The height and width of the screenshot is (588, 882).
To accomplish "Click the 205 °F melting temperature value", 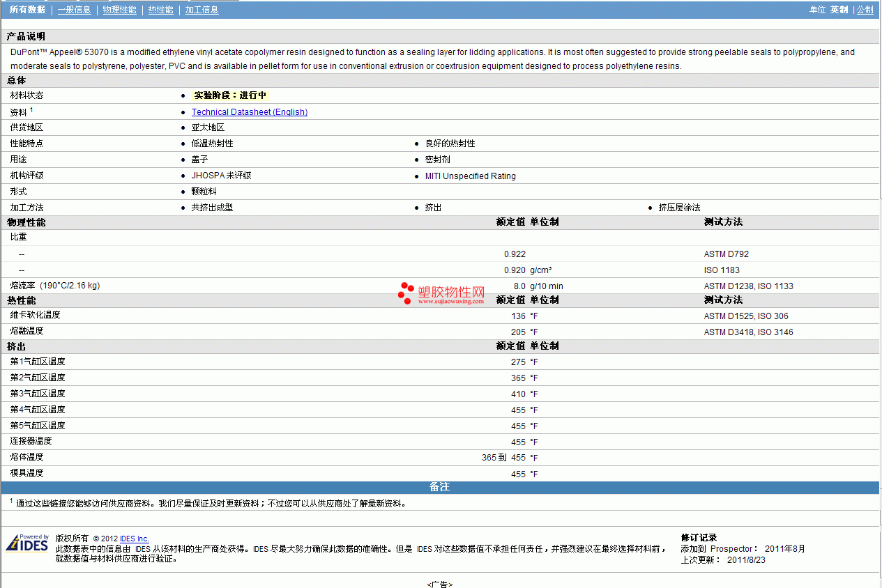I will pos(525,332).
